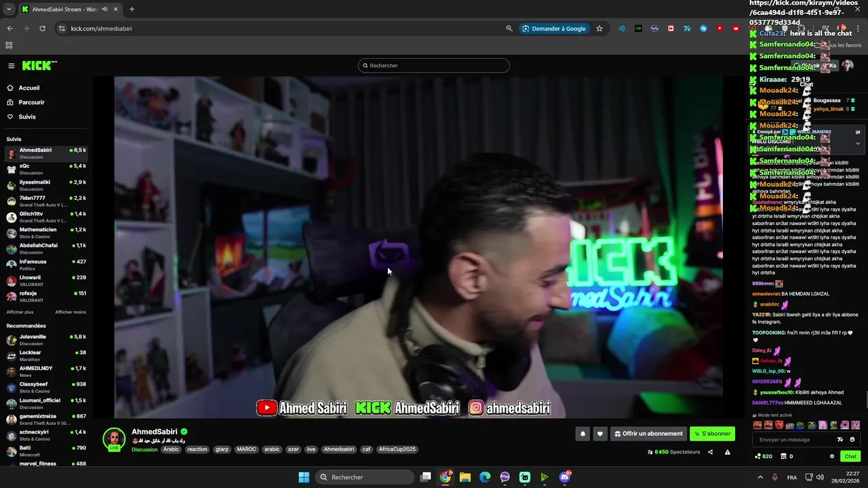Open InFamouss channel in sidebar

coord(46,264)
